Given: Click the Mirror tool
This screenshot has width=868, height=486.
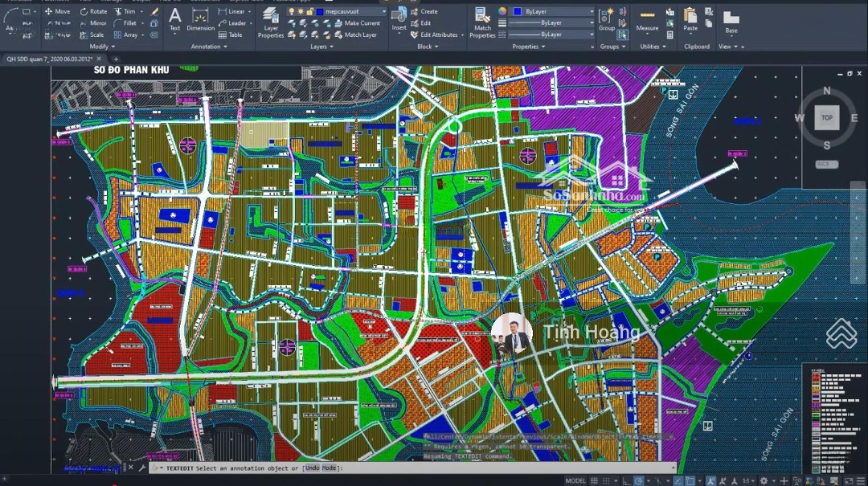Looking at the screenshot, I should (x=92, y=23).
